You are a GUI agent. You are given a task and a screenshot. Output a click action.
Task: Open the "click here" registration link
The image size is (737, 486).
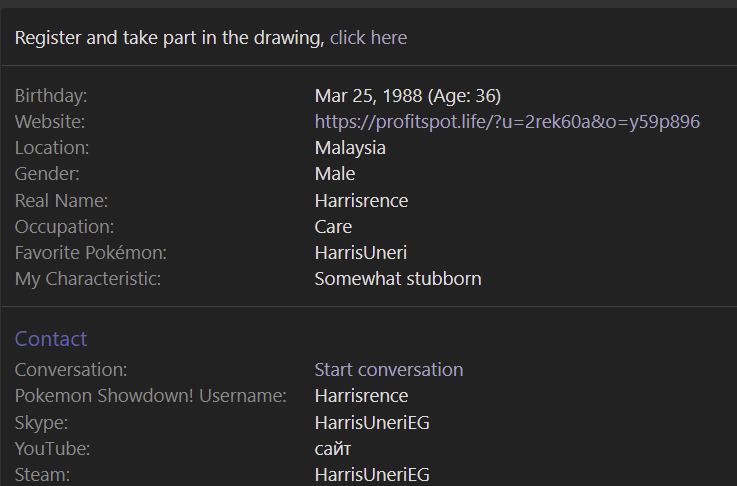pyautogui.click(x=368, y=38)
